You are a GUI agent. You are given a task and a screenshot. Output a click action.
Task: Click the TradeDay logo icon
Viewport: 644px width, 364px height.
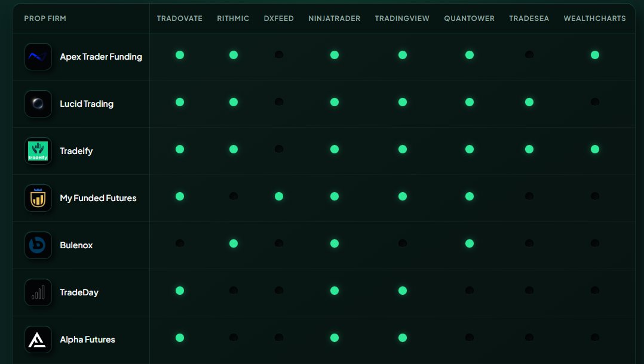click(38, 292)
